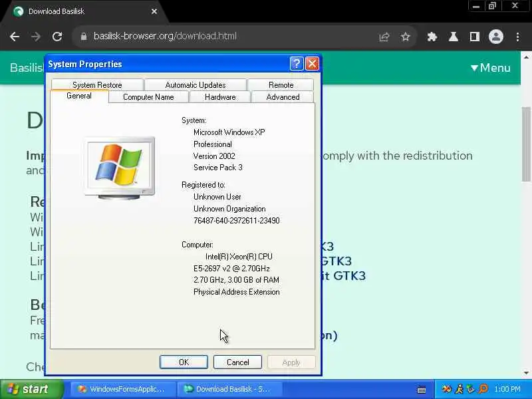532x399 pixels.
Task: Open the extensions puzzle icon
Action: point(432,37)
